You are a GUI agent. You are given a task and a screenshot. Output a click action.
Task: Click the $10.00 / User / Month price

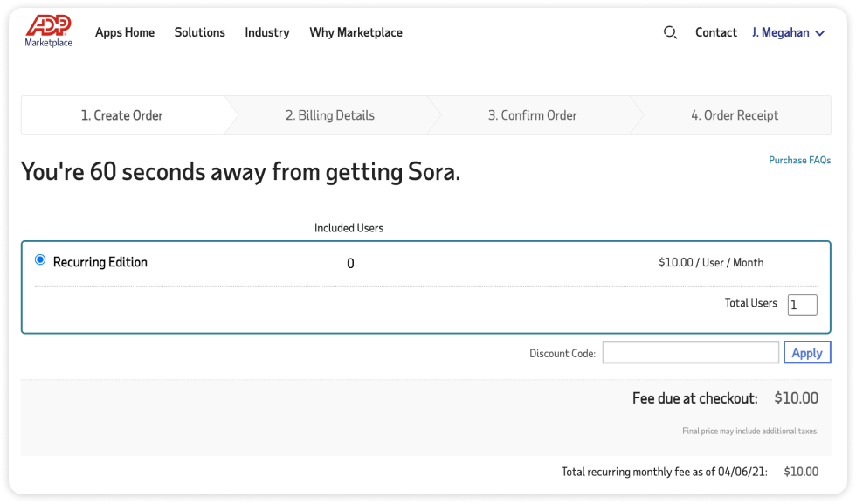[711, 262]
